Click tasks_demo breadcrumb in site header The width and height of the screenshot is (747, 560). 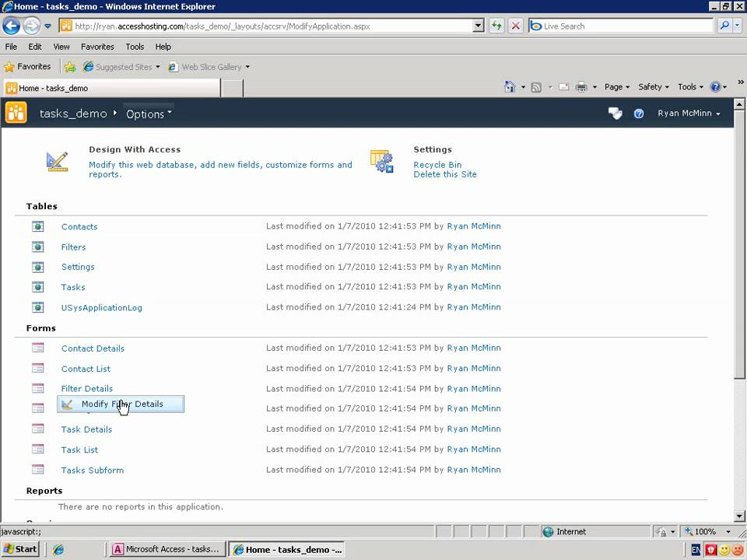pos(73,114)
